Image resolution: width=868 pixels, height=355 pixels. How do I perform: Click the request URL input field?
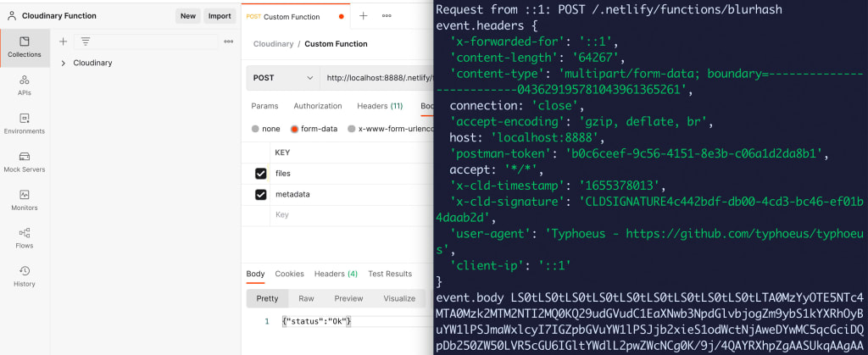(x=376, y=78)
